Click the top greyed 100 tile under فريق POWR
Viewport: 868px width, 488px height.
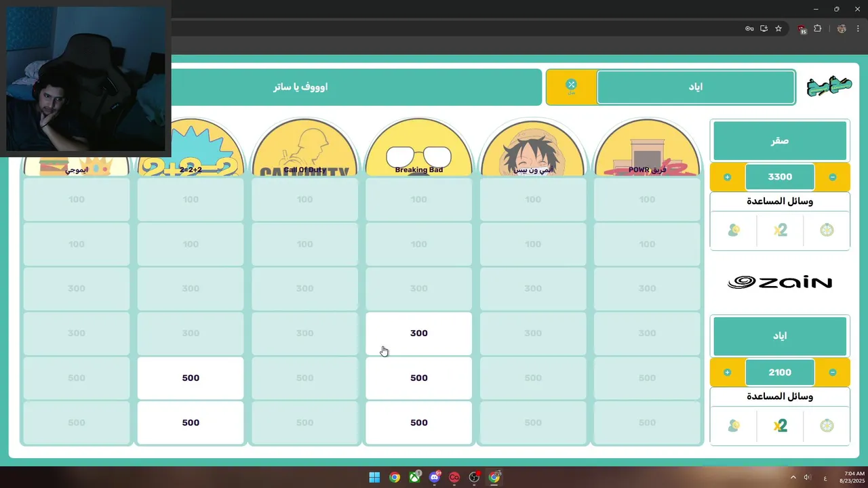(647, 199)
